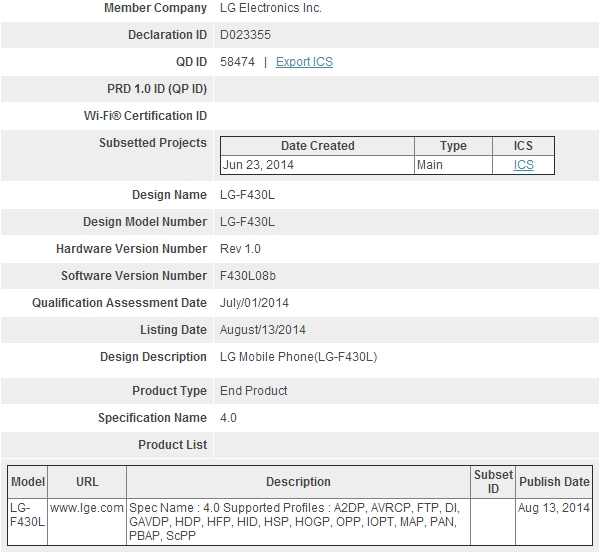Select the Design Description label
The image size is (603, 554).
(153, 357)
